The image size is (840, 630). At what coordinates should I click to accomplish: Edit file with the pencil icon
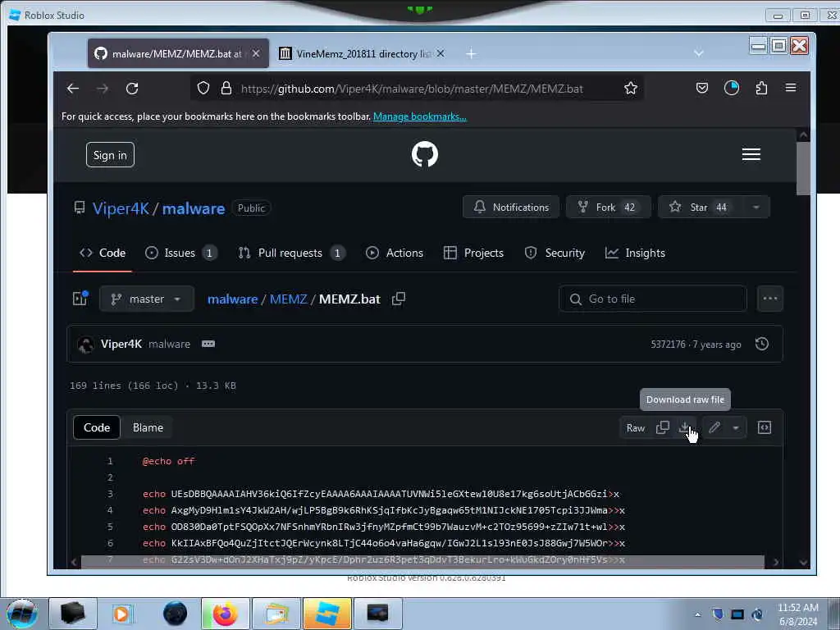pyautogui.click(x=714, y=427)
